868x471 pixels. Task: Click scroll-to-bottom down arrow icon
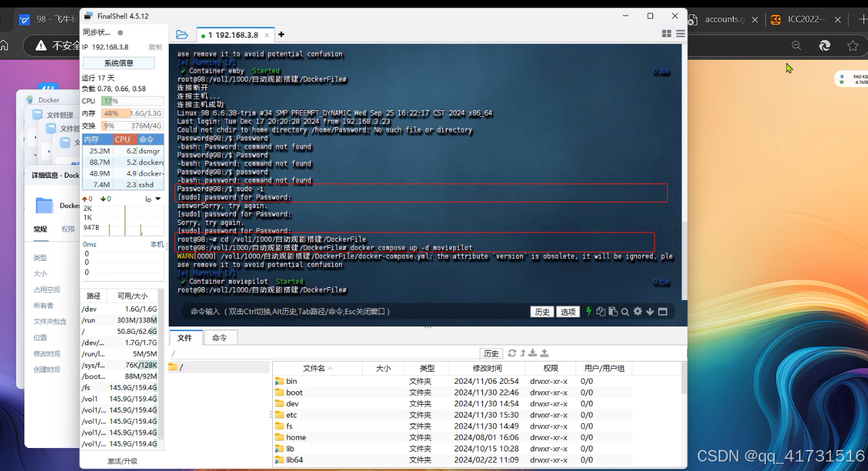tap(650, 312)
